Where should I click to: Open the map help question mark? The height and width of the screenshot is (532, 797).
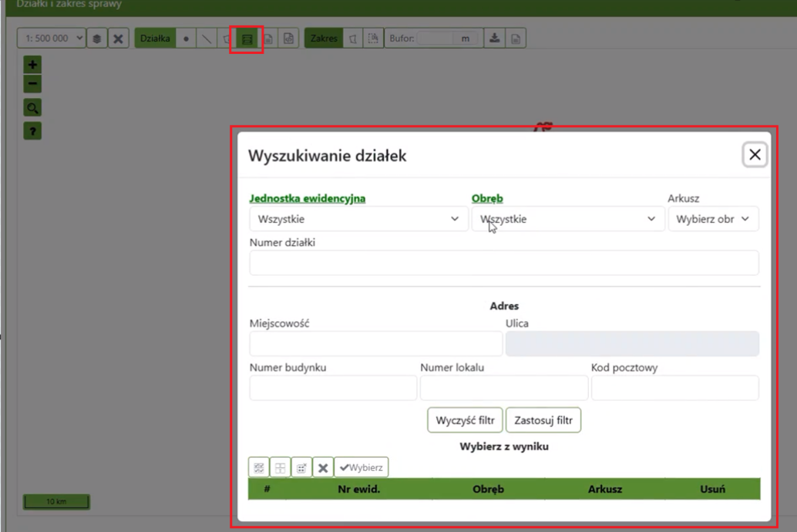coord(32,132)
